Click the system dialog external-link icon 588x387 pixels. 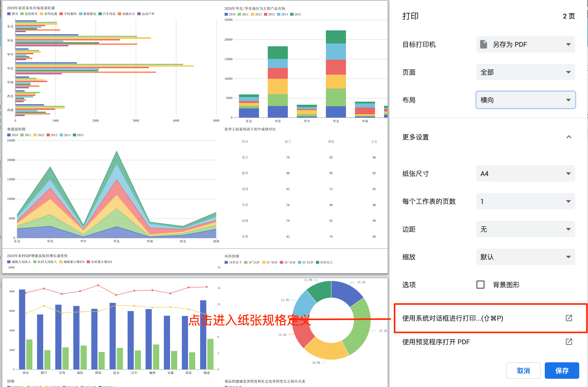tap(569, 318)
